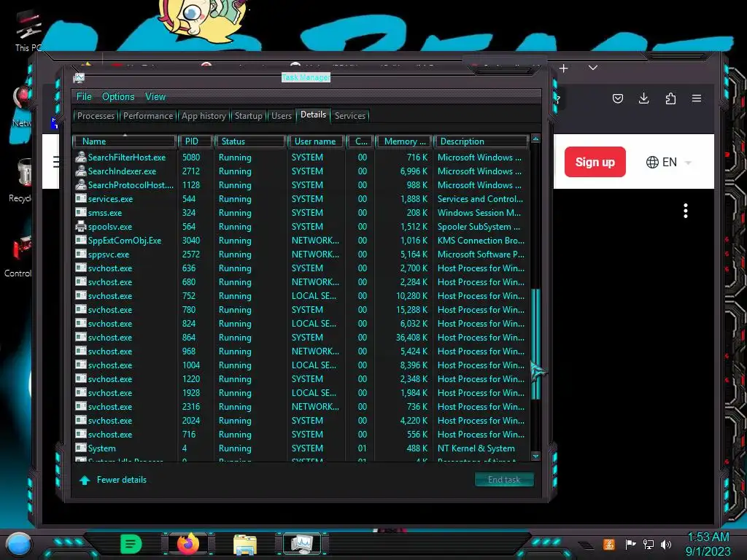The width and height of the screenshot is (747, 560).
Task: Open the list all tabs chevron in Firefox
Action: pos(592,68)
